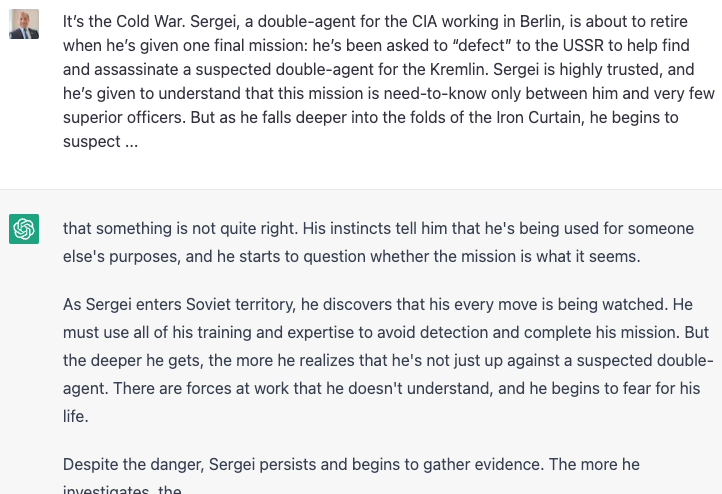722x494 pixels.
Task: Click the paragraph beginning "Despite the danger"
Action: [351, 474]
